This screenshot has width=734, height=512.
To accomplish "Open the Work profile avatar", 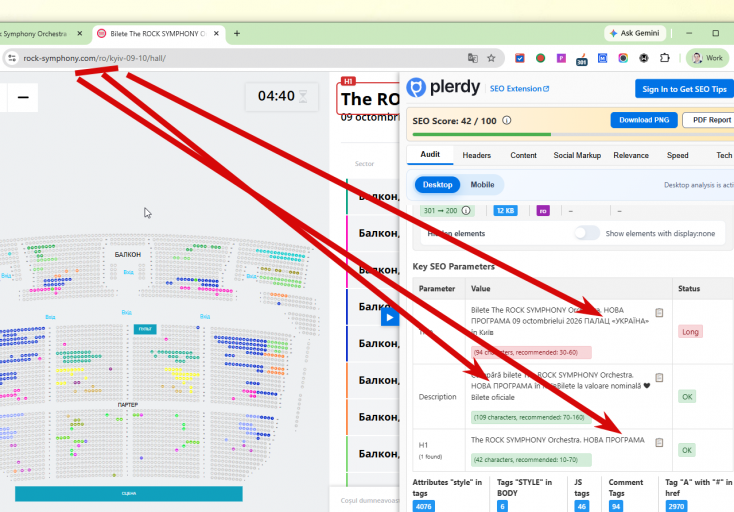I will pyautogui.click(x=707, y=58).
